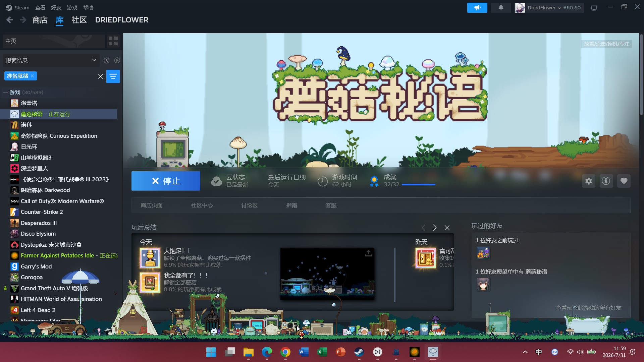
Task: Click the library page vertical scrollbar
Action: click(x=641, y=74)
